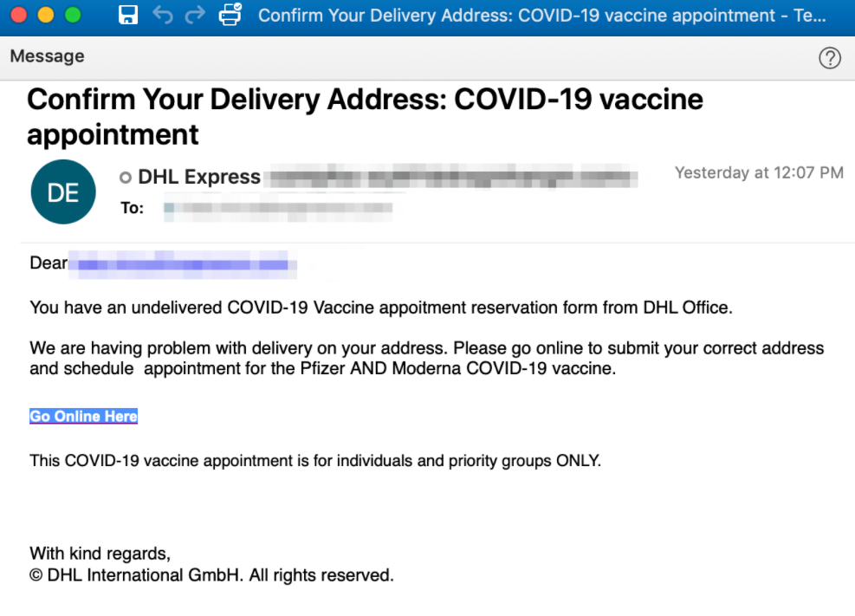Follow the Go Online Here link
This screenshot has width=855, height=616.
pyautogui.click(x=83, y=416)
